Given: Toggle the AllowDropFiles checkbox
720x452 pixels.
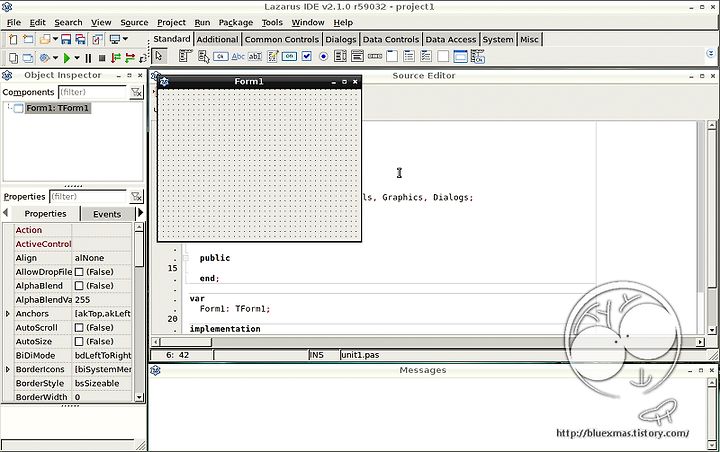Looking at the screenshot, I should (79, 272).
